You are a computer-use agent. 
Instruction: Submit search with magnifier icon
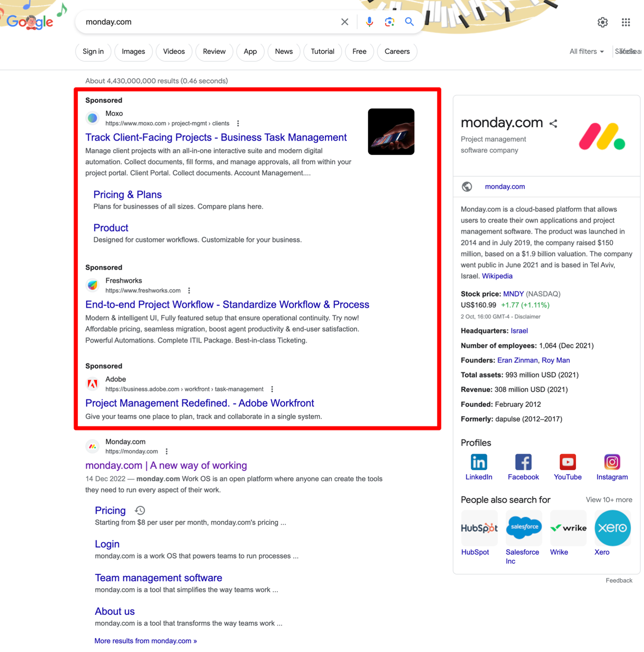pos(409,22)
